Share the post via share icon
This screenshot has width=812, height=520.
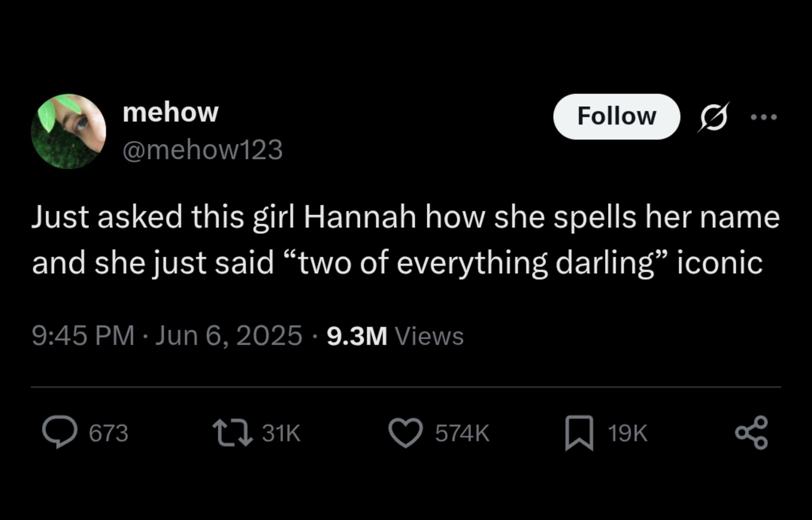(x=751, y=433)
